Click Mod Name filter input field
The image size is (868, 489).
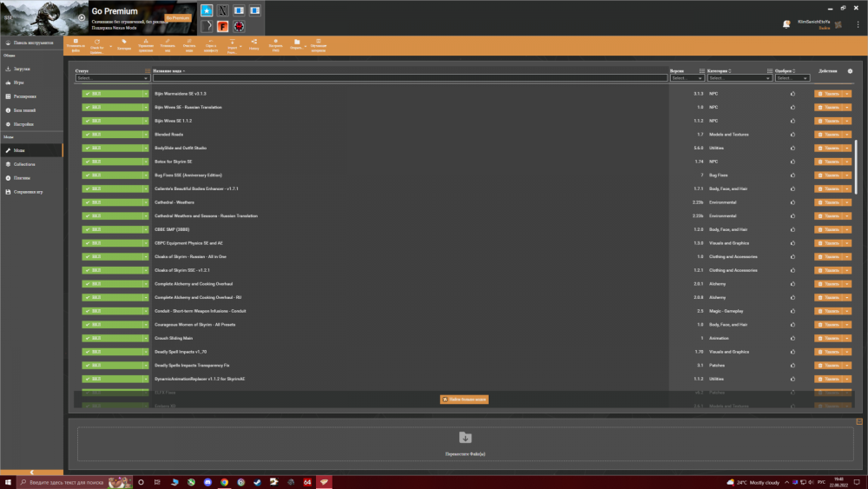coord(410,78)
